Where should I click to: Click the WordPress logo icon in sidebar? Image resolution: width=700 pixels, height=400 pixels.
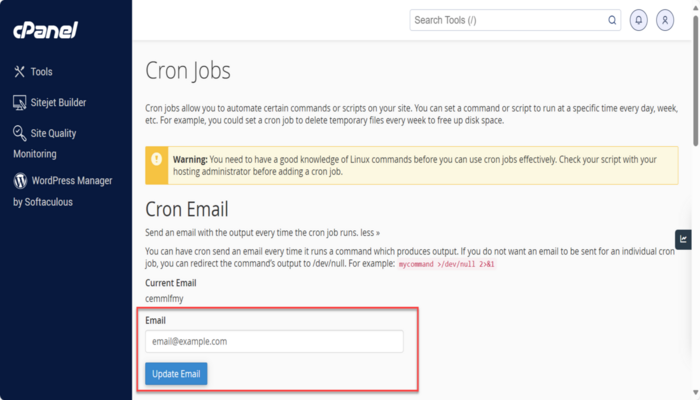click(19, 181)
